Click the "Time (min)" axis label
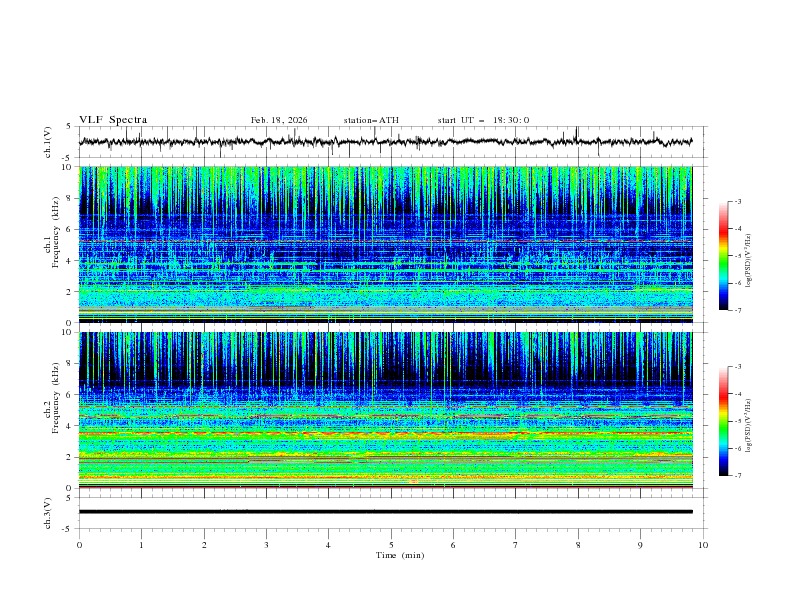The image size is (792, 612). (400, 555)
